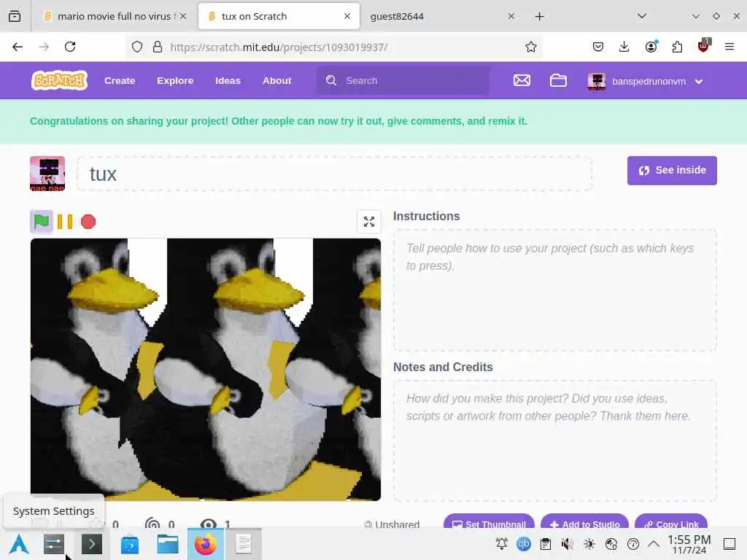Open Save to Pocket icon
This screenshot has width=747, height=560.
598,47
